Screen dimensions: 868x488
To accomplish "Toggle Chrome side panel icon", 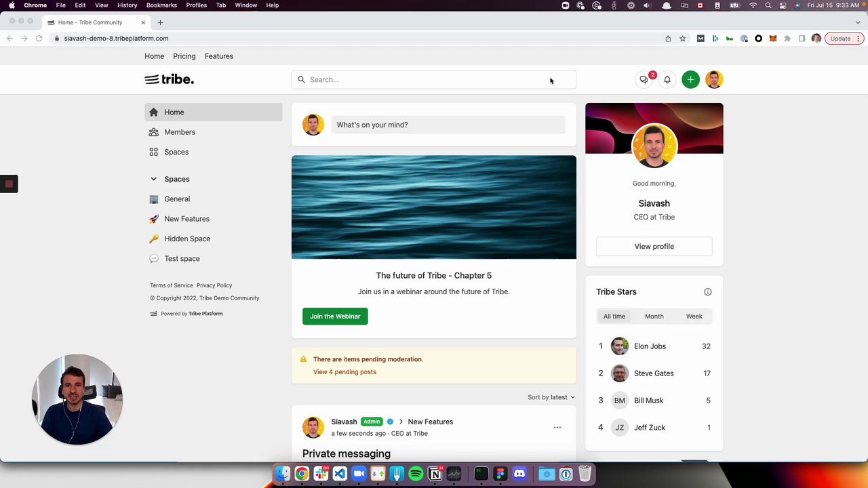I will [x=802, y=39].
